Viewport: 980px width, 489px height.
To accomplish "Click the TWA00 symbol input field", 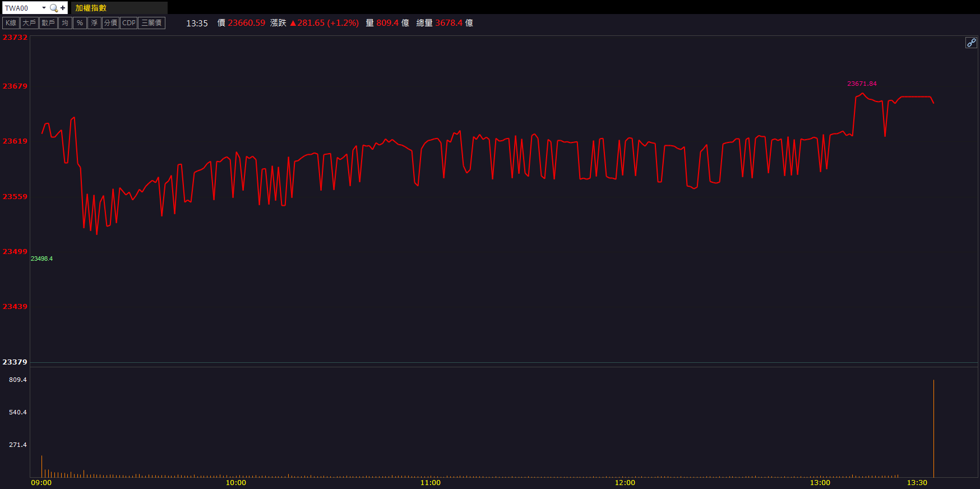I will (x=21, y=8).
